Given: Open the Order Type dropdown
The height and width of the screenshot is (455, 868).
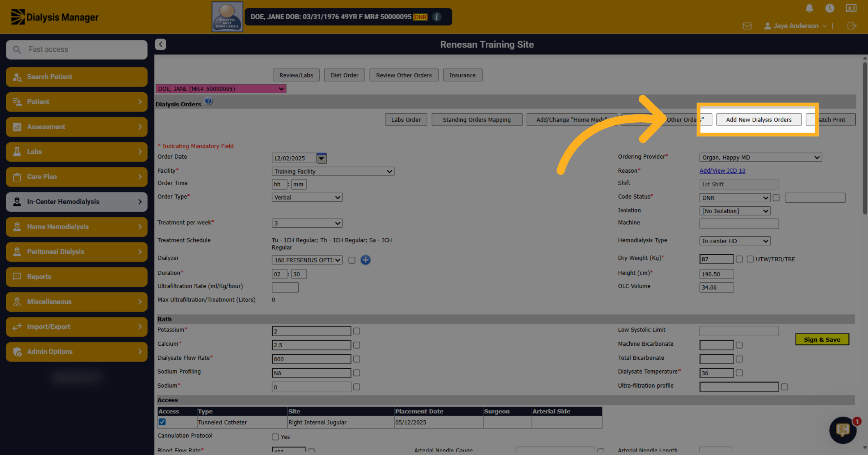Looking at the screenshot, I should click(307, 197).
